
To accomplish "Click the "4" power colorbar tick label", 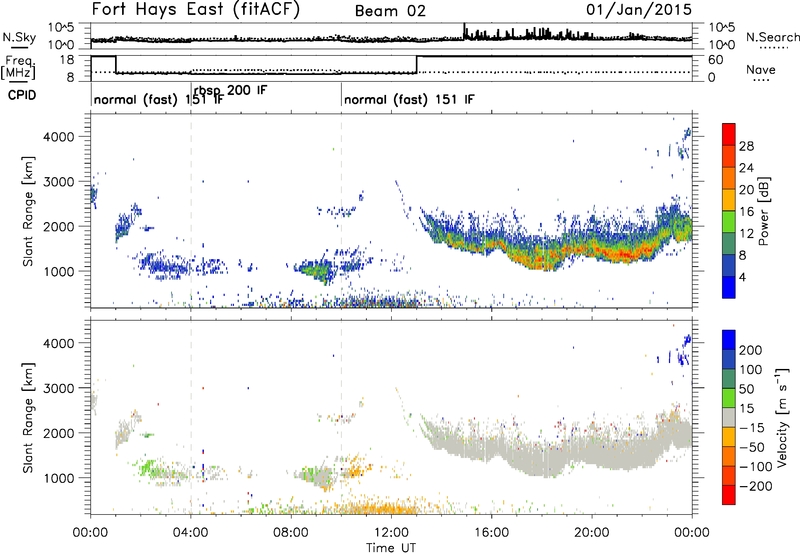I will tap(744, 277).
